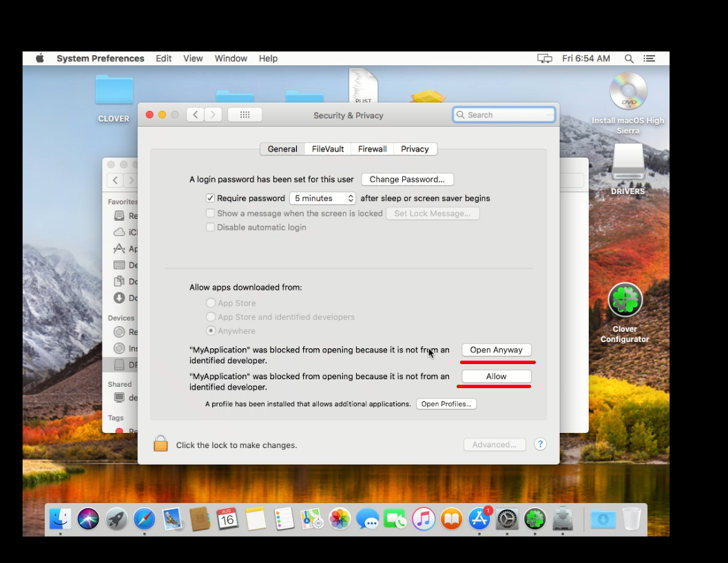This screenshot has width=728, height=563.
Task: Click the Fri 6:54 AM clock
Action: [x=586, y=59]
